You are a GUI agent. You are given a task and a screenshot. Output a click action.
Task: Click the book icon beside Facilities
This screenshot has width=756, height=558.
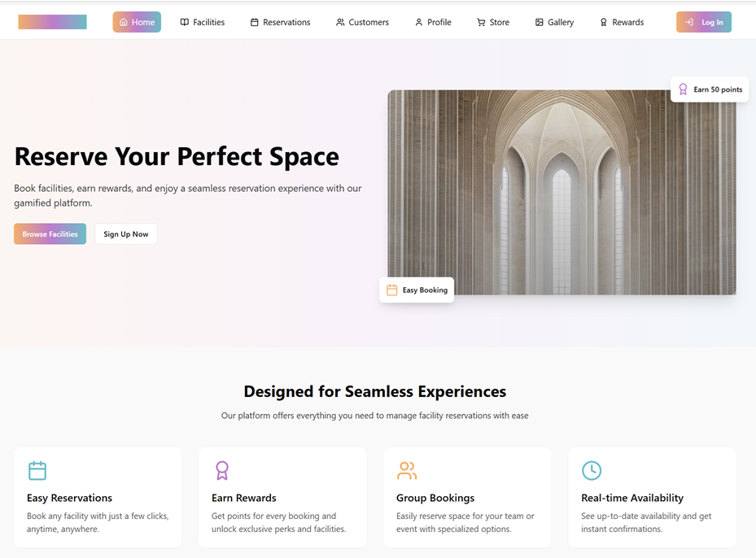(184, 22)
